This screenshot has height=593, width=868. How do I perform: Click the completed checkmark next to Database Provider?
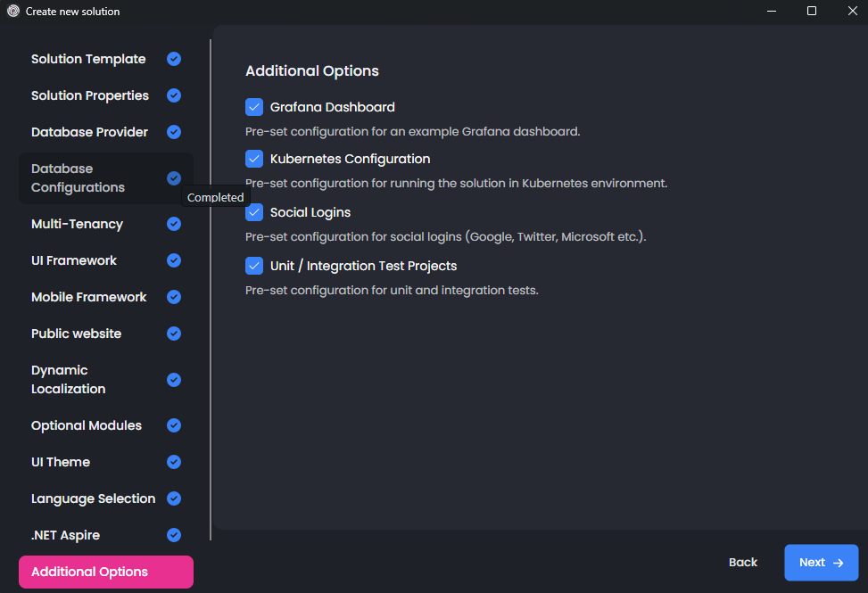tap(174, 132)
